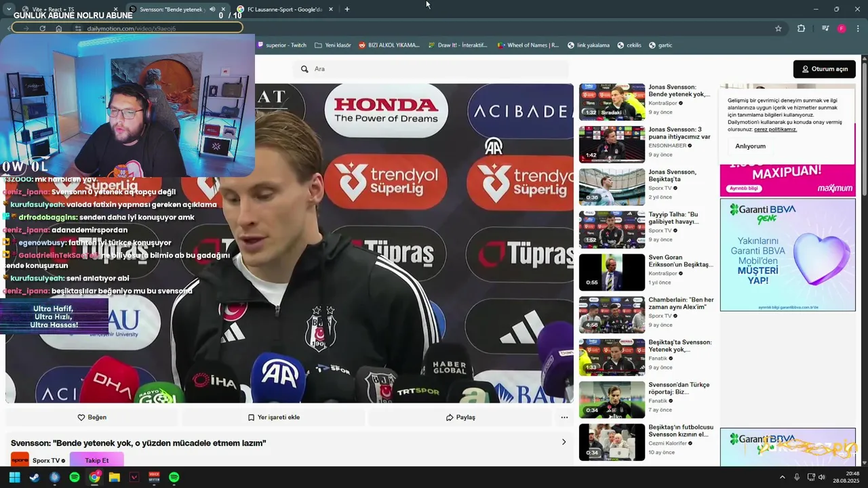Open the Wheel of Names bookmark

click(528, 45)
